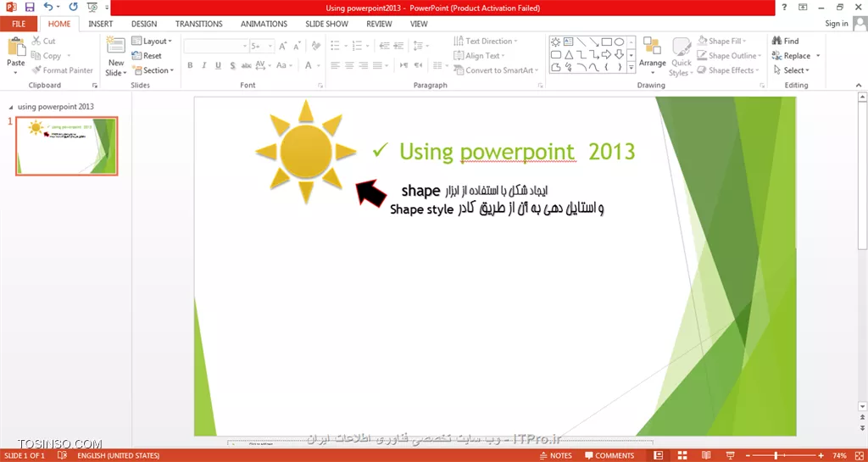Viewport: 868px width, 462px height.
Task: Toggle Italic formatting
Action: pos(203,65)
